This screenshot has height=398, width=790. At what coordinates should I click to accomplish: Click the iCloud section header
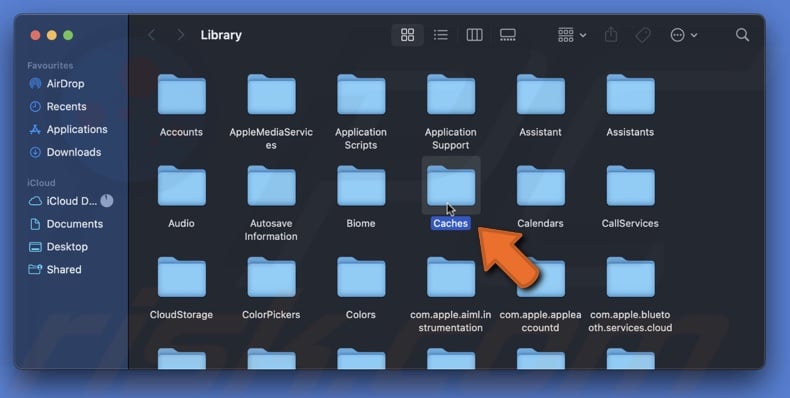click(41, 183)
